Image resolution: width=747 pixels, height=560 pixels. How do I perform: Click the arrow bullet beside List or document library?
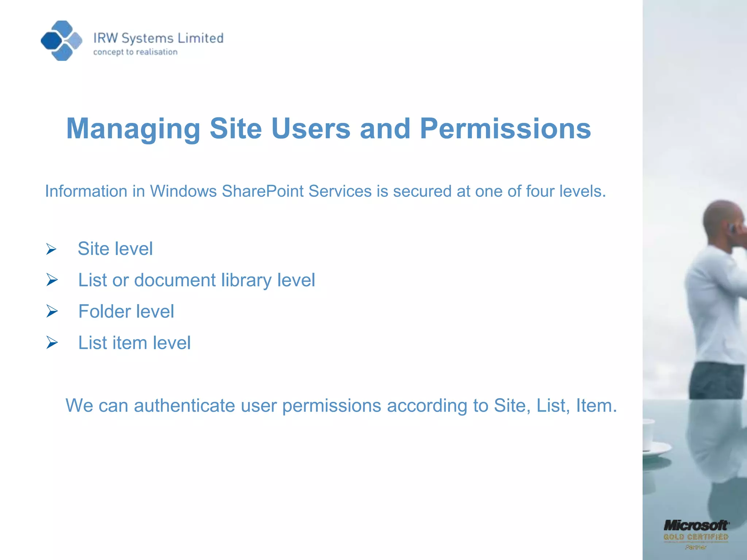tap(52, 280)
